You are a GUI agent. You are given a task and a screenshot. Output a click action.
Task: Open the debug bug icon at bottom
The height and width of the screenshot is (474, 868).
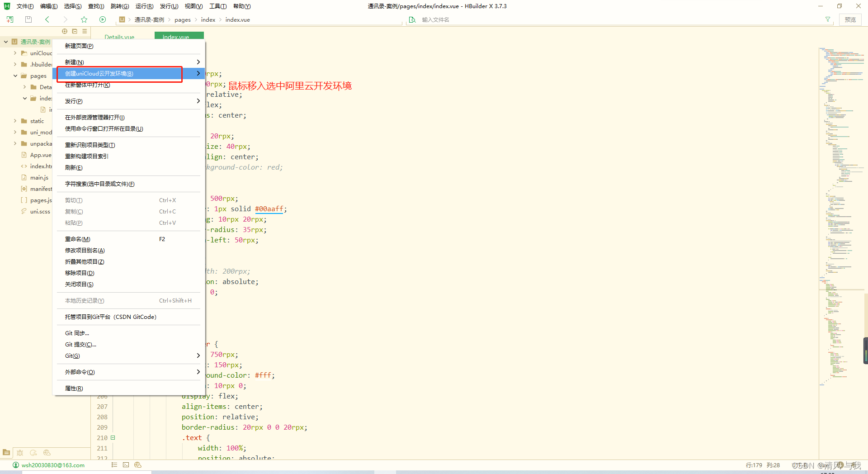pos(20,452)
